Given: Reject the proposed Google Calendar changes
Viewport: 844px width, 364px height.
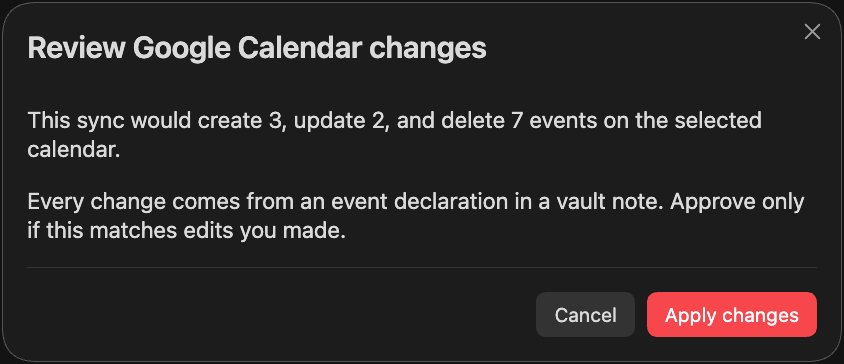Looking at the screenshot, I should (585, 315).
